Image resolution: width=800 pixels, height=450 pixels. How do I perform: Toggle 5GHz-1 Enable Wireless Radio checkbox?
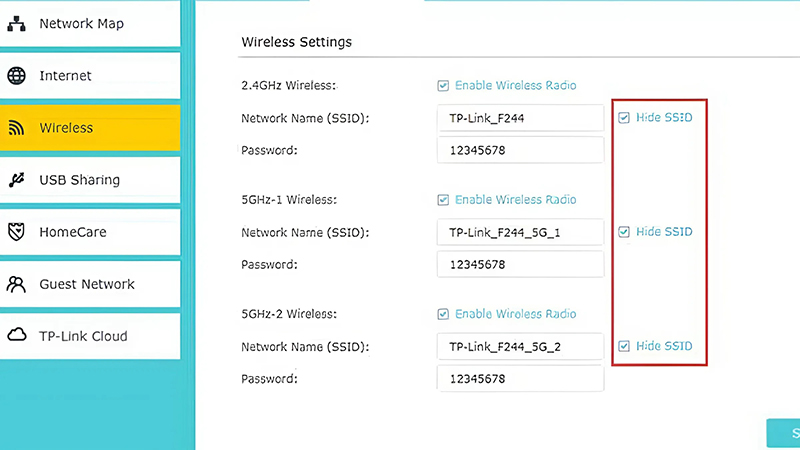[x=443, y=200]
